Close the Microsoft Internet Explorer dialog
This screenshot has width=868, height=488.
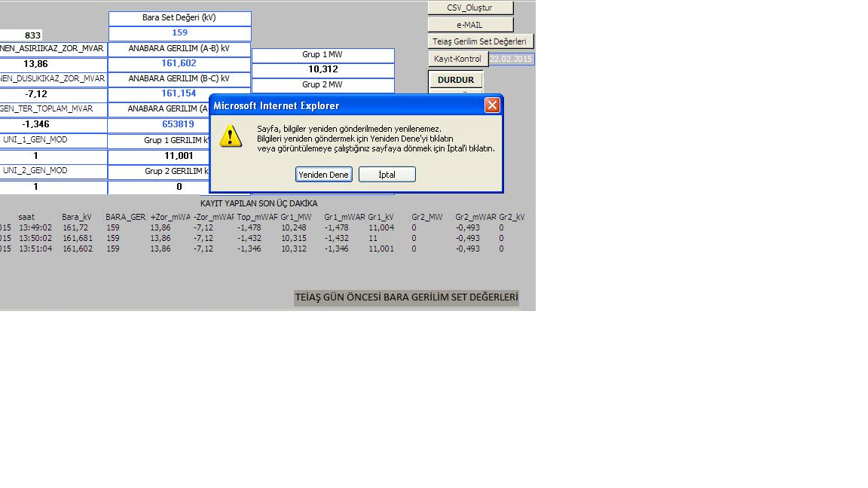[492, 105]
